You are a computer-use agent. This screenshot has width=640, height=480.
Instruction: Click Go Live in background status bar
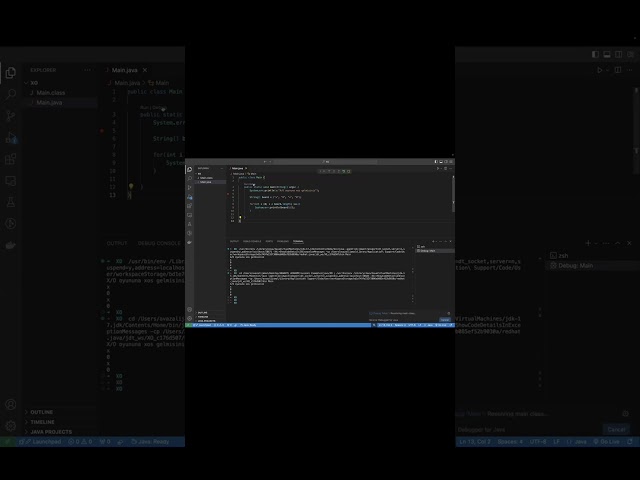606,442
